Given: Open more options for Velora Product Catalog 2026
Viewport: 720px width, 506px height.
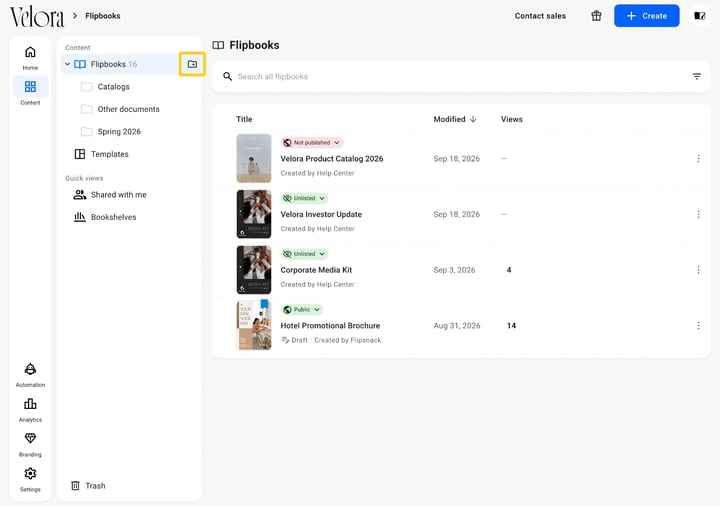Looking at the screenshot, I should coord(698,158).
